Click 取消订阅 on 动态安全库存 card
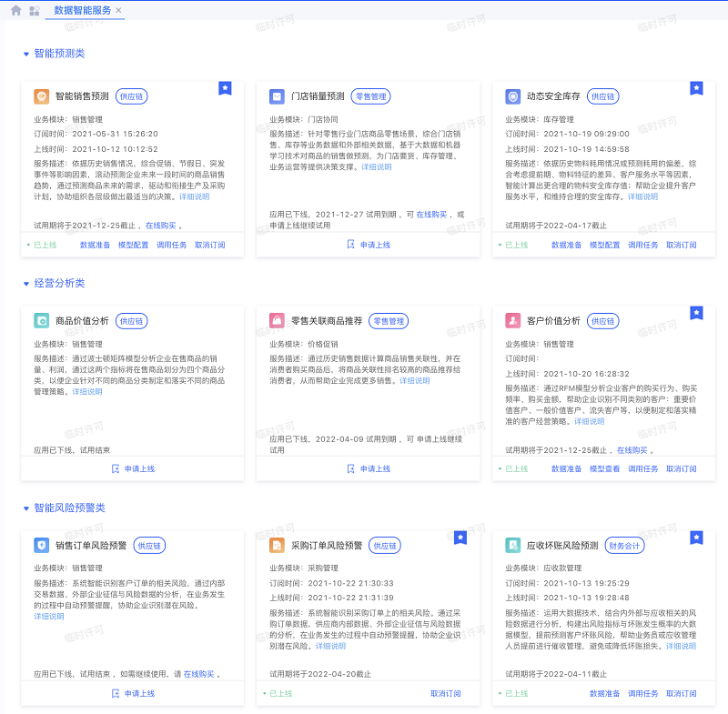This screenshot has height=714, width=728. [681, 245]
